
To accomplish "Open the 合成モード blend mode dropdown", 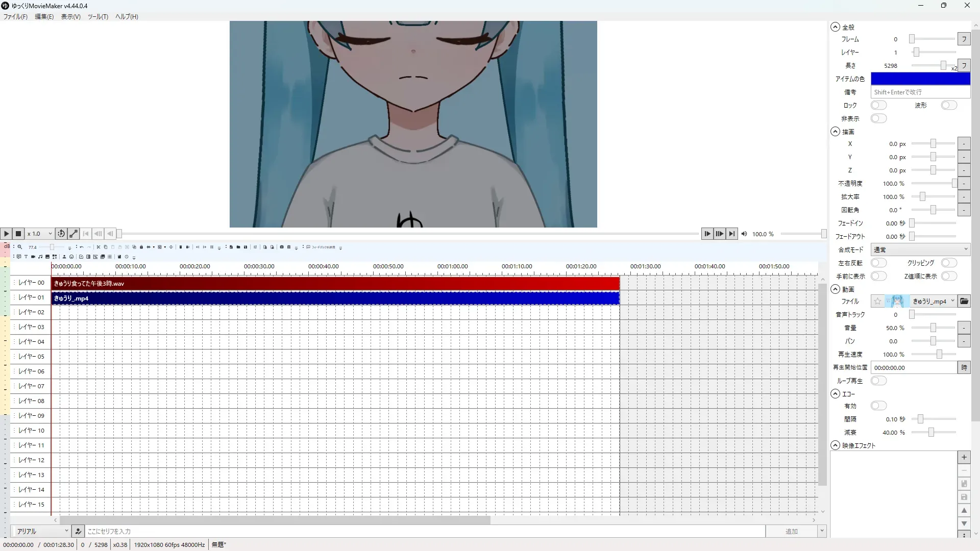I will [x=920, y=249].
